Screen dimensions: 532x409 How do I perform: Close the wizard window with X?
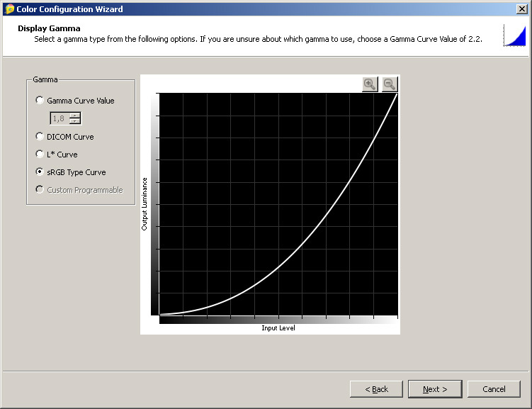click(x=521, y=9)
